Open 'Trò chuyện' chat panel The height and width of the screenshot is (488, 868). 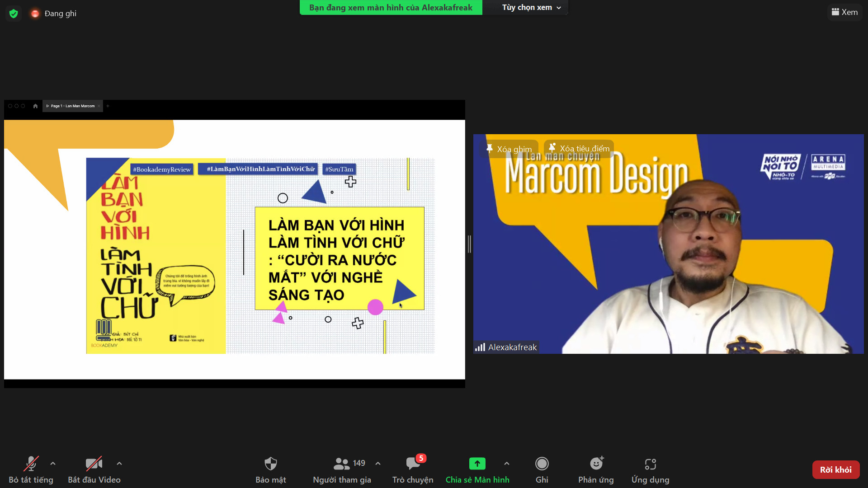[x=413, y=470]
